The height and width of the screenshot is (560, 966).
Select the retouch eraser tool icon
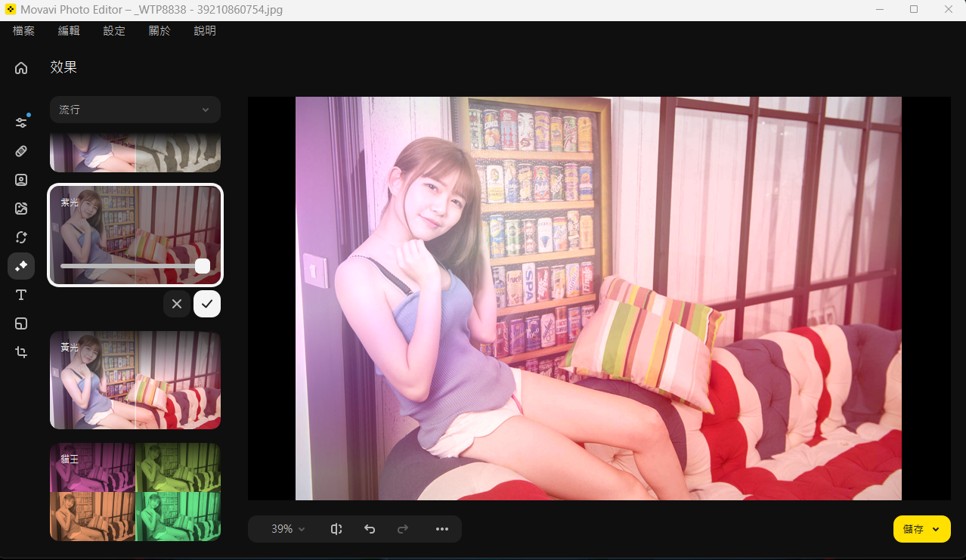(21, 151)
